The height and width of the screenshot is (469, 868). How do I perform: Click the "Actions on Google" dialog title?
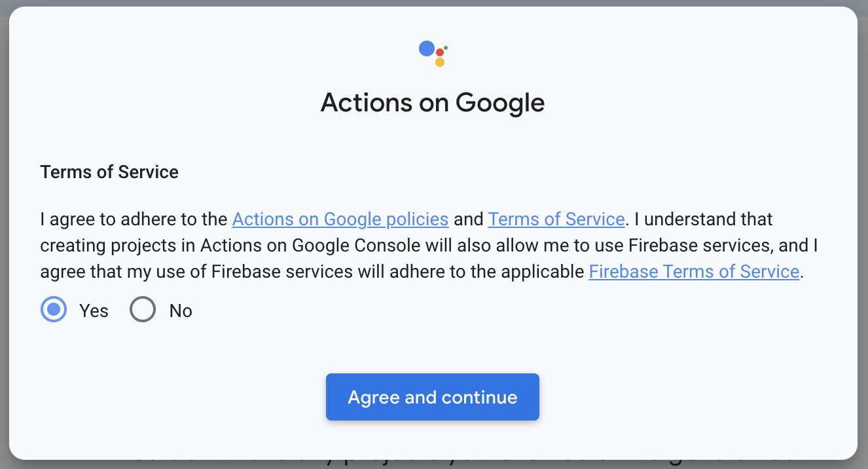433,103
